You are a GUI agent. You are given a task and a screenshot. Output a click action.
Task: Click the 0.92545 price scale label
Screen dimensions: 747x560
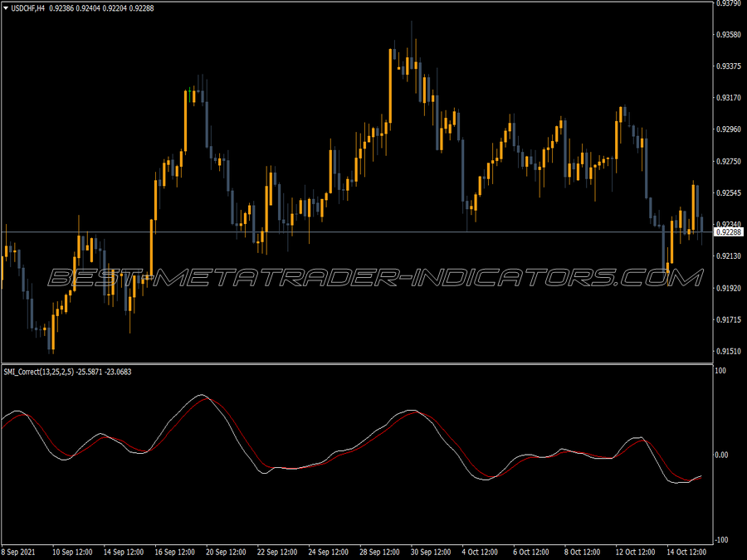pyautogui.click(x=729, y=192)
